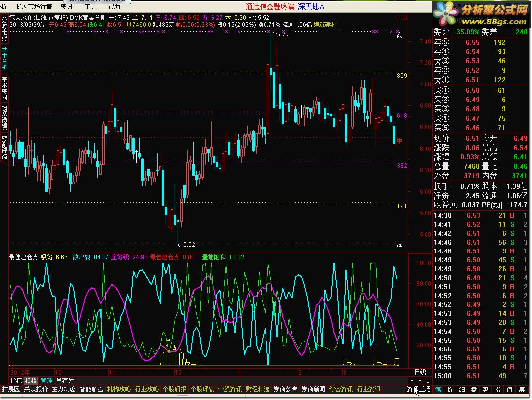Open the 个股评级 bottom tab
532x400 pixels.
point(203,389)
